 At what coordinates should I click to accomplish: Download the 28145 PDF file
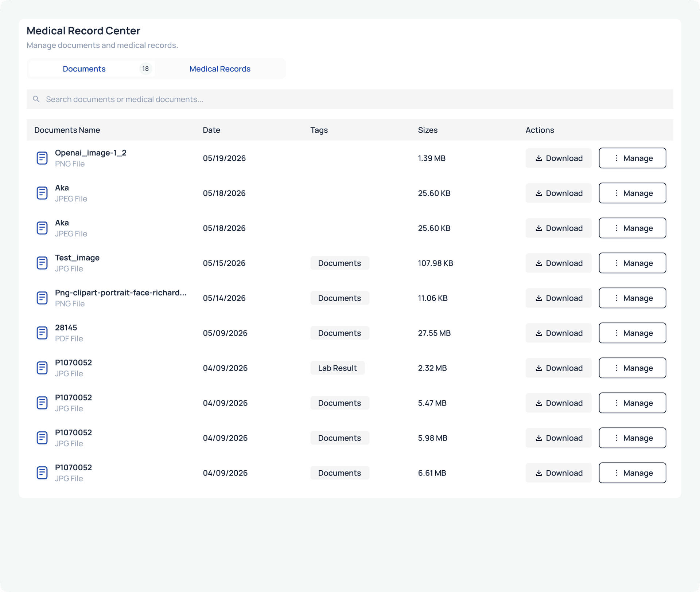[x=559, y=333]
